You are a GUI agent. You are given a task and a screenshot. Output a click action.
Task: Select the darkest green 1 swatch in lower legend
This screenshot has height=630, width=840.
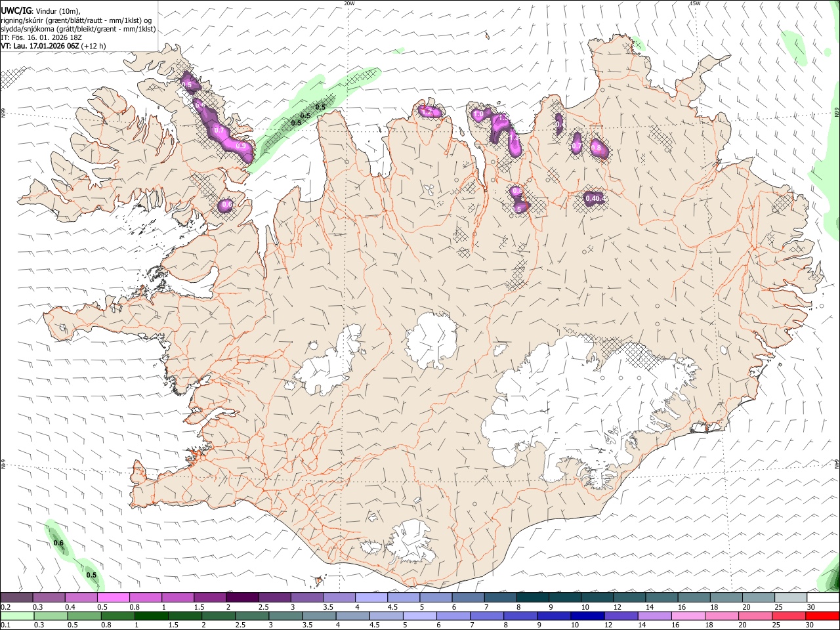click(151, 616)
